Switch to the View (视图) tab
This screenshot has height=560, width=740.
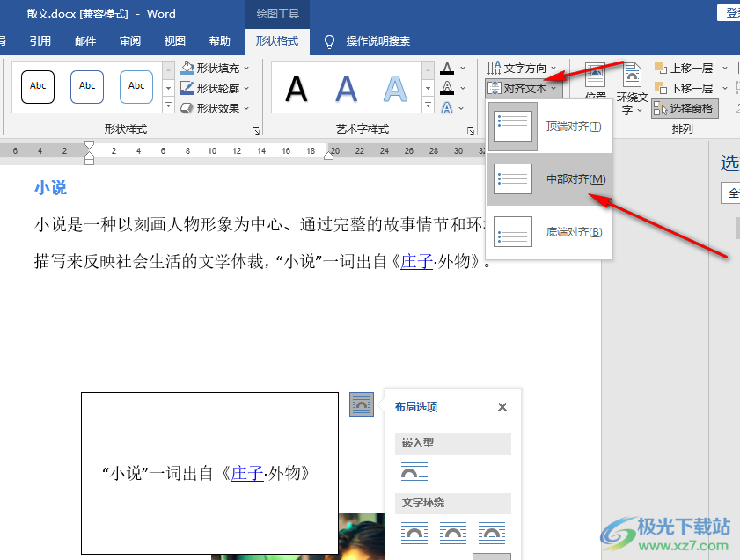click(x=174, y=41)
